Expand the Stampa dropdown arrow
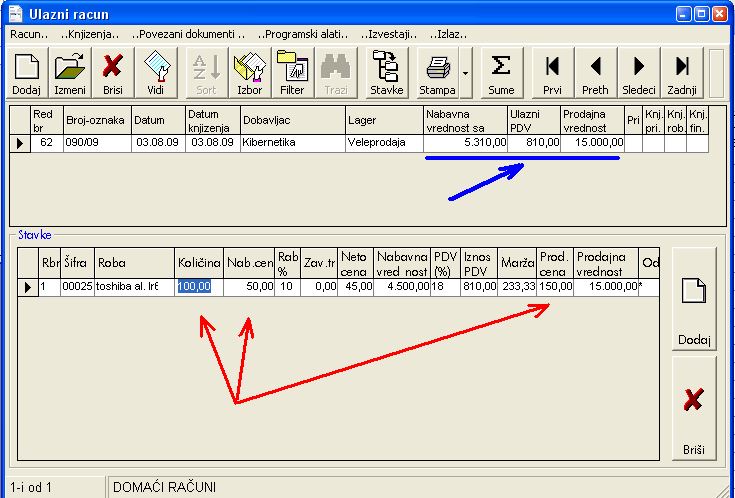The height and width of the screenshot is (498, 735). point(466,73)
